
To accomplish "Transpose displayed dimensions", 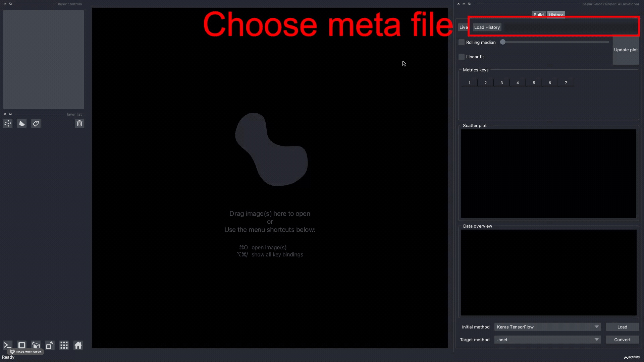I will (50, 345).
